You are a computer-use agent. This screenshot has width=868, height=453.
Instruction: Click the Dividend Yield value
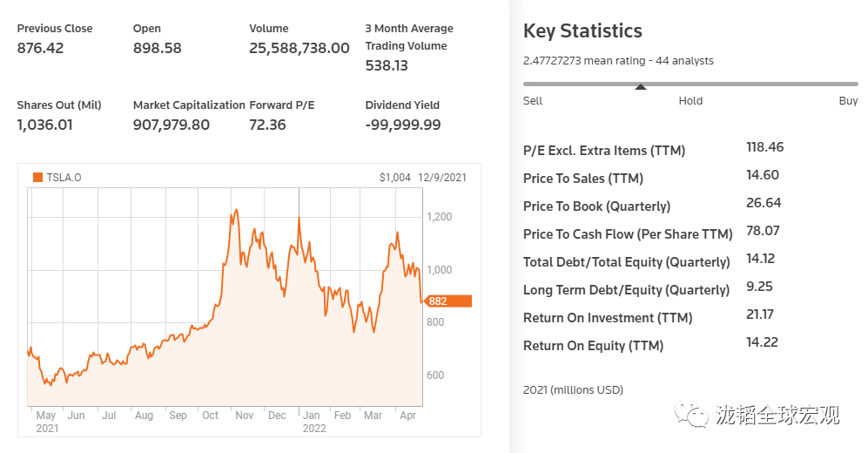(403, 125)
